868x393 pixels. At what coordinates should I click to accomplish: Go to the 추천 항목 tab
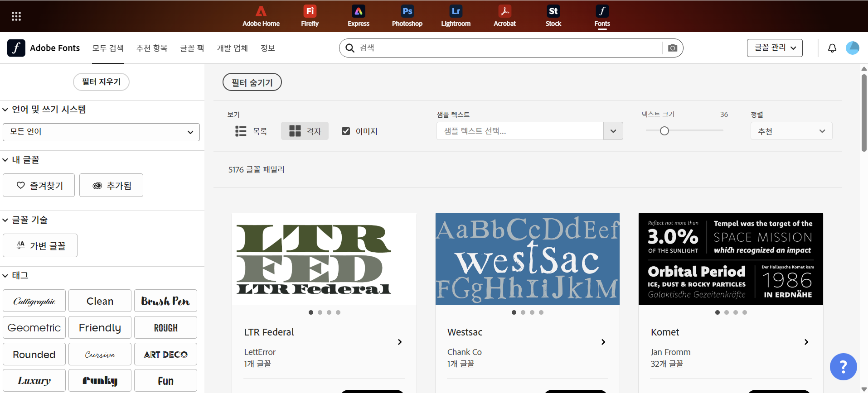point(152,48)
